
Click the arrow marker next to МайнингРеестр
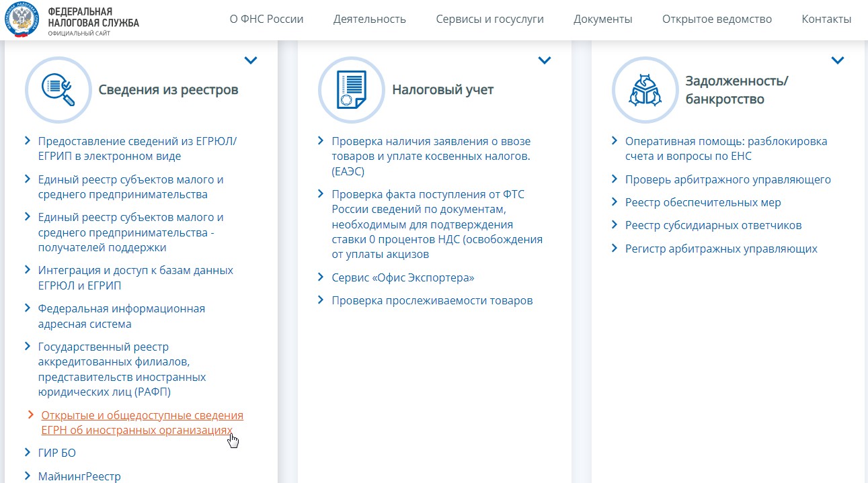click(29, 476)
